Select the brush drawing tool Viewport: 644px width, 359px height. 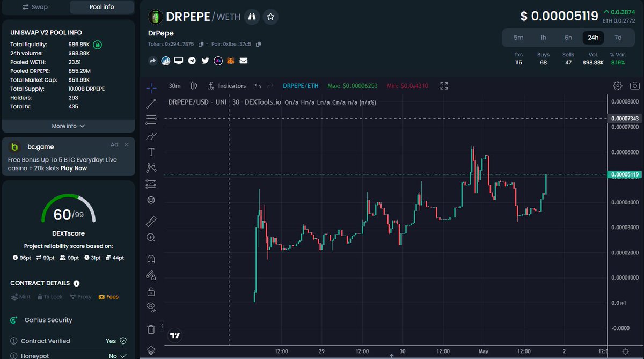pyautogui.click(x=151, y=136)
